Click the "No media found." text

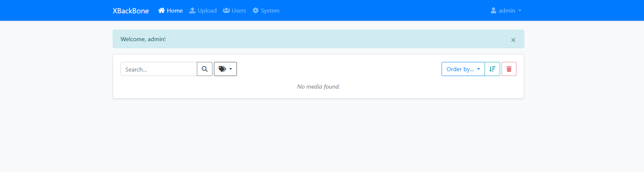[318, 86]
